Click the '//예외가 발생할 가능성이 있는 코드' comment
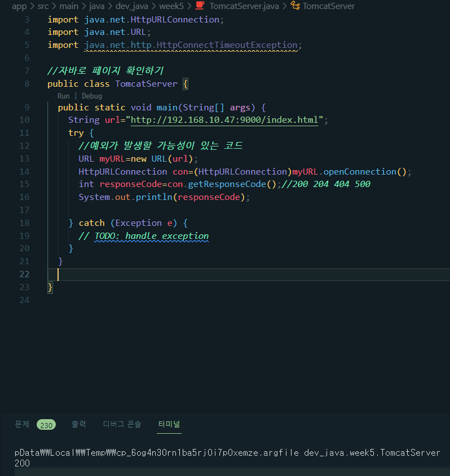The height and width of the screenshot is (476, 450). [x=160, y=146]
